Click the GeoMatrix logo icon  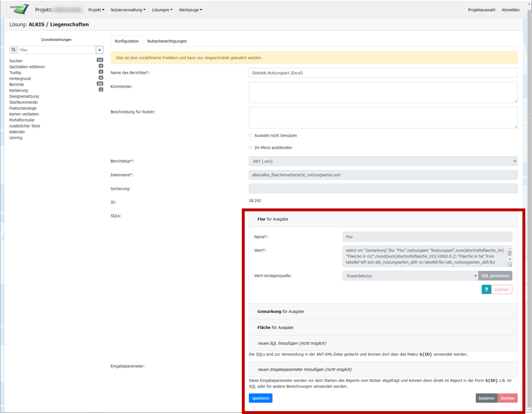point(19,9)
